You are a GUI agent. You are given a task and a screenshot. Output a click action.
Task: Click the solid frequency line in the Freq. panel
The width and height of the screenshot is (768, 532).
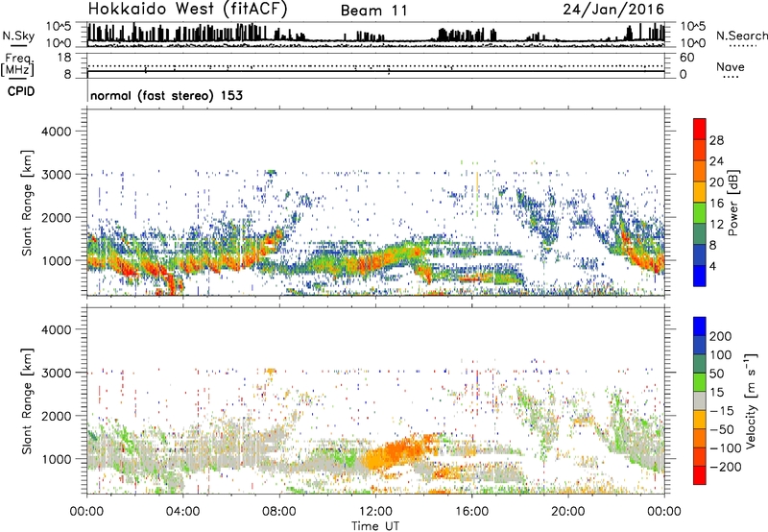pos(375,71)
